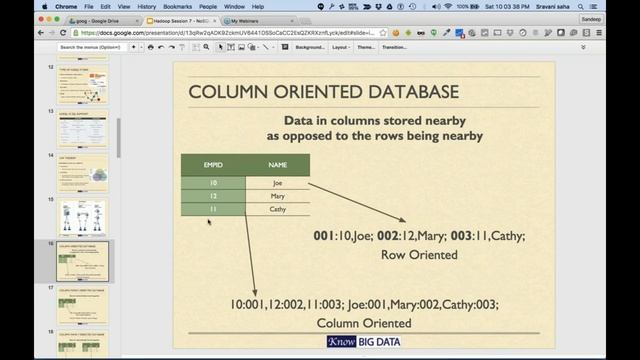
Task: Reload the page with the refresh icon
Action: (63, 33)
